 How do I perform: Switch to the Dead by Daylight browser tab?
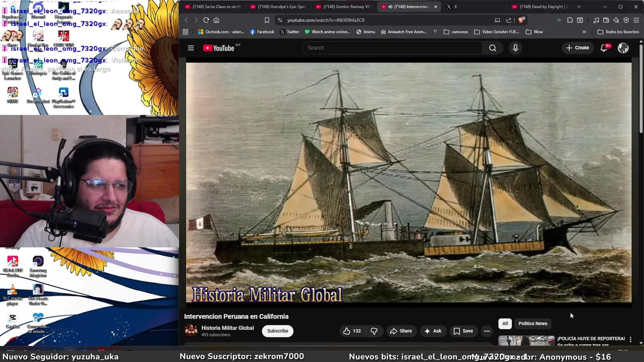[541, 7]
